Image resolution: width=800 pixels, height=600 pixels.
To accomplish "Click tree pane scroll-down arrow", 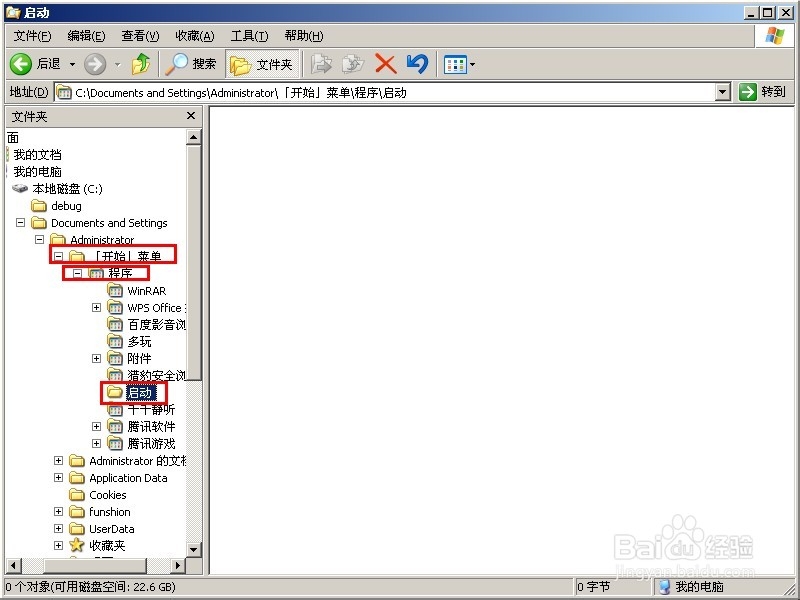I will (193, 549).
